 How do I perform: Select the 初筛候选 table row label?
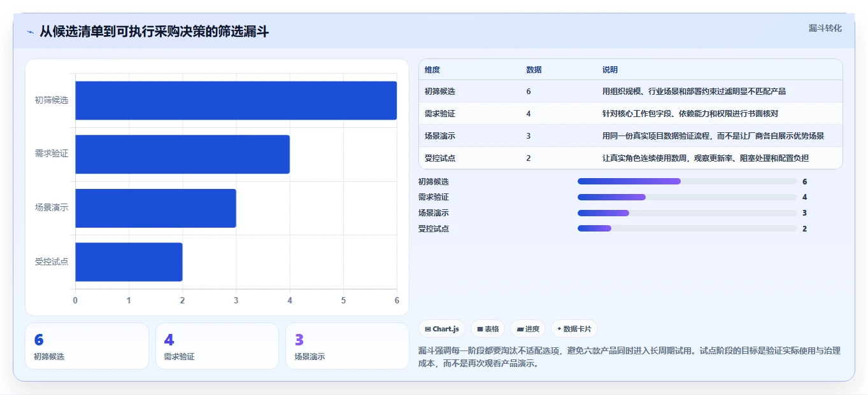(440, 92)
